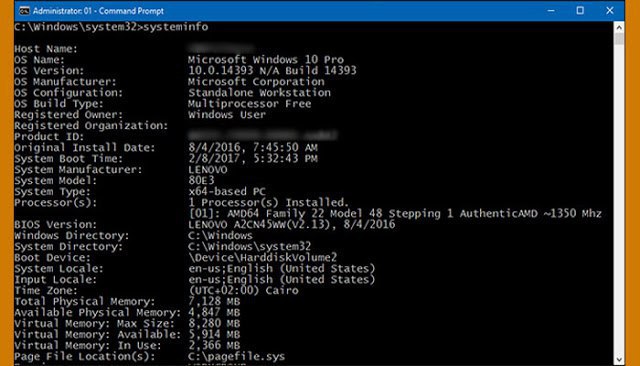Click the Microsoft Windows 10 Pro value

point(266,60)
